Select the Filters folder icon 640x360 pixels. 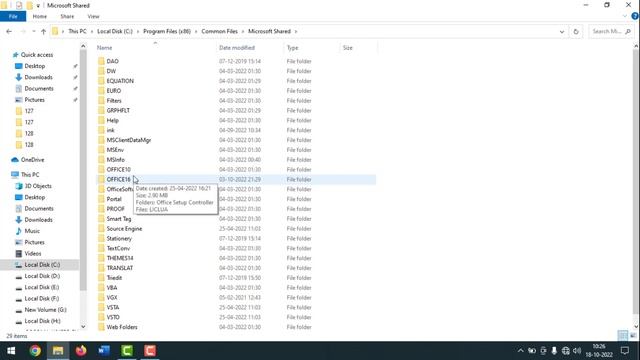(101, 100)
